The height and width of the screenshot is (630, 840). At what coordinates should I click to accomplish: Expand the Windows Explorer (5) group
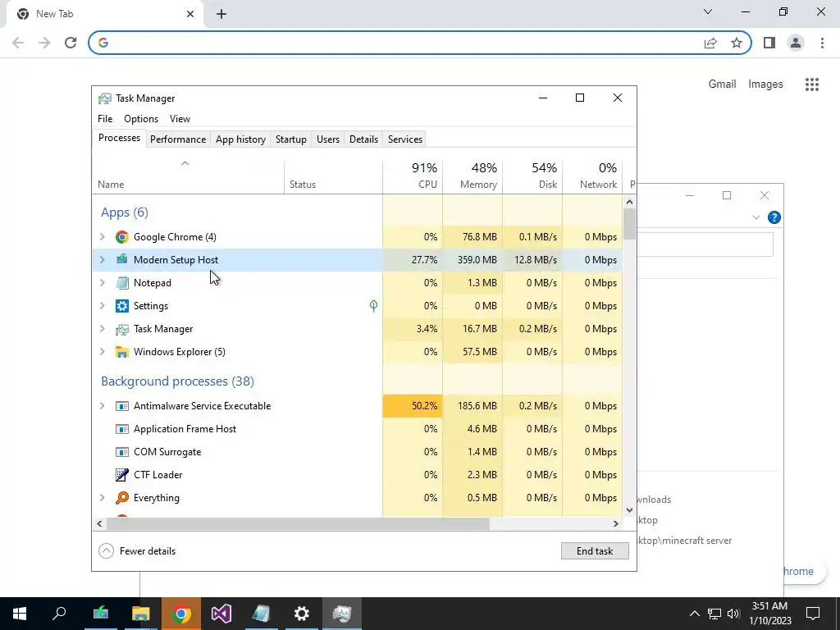(x=103, y=352)
